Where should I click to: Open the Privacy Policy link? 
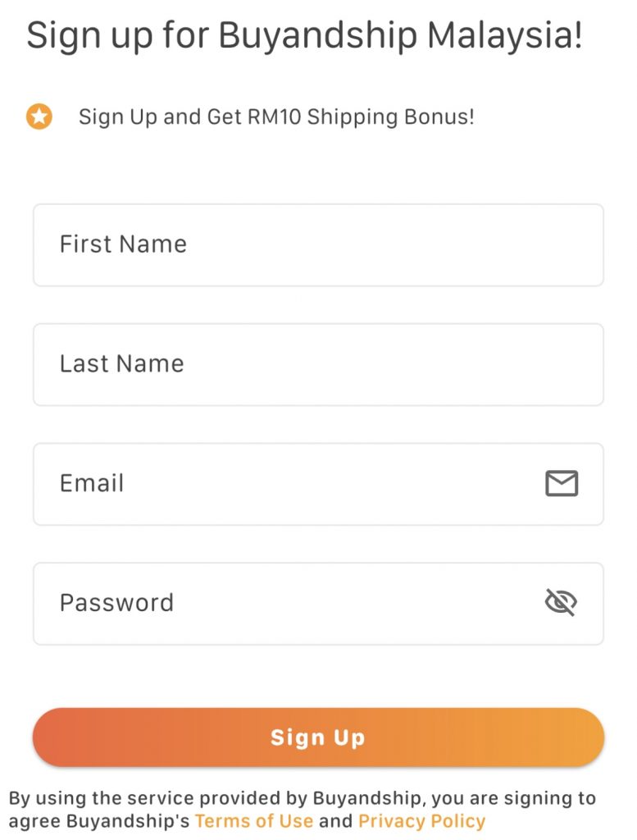(422, 820)
